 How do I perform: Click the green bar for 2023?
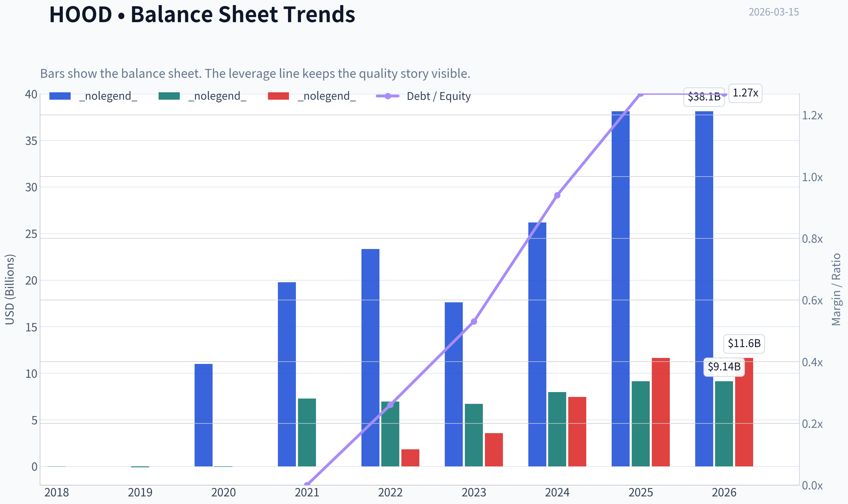tap(474, 435)
